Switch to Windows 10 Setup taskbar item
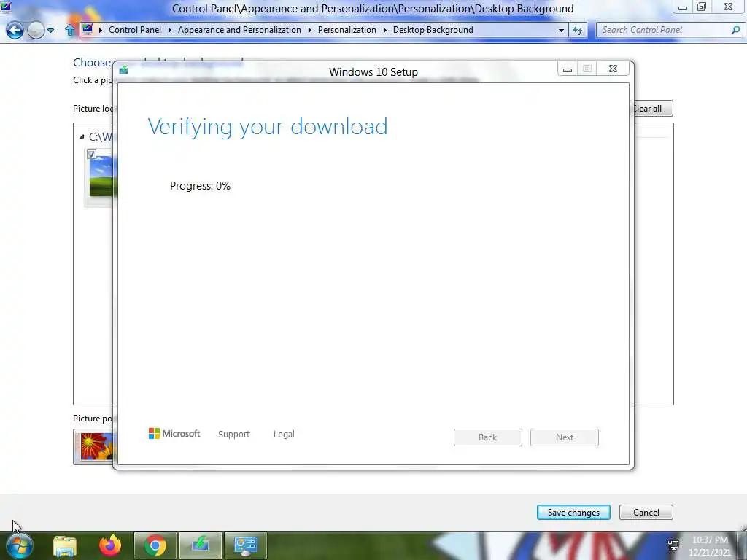747x560 pixels. pyautogui.click(x=201, y=545)
